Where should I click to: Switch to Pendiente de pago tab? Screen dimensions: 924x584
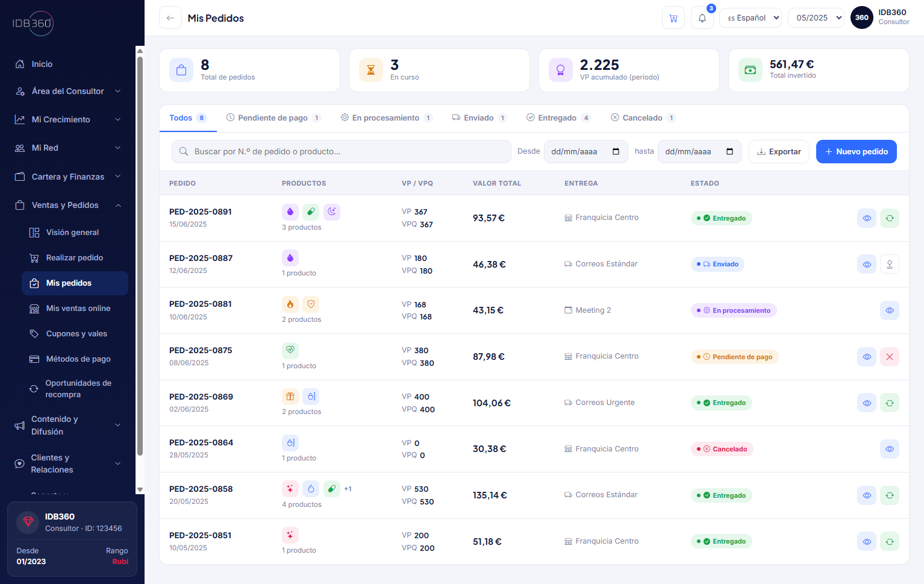[273, 118]
